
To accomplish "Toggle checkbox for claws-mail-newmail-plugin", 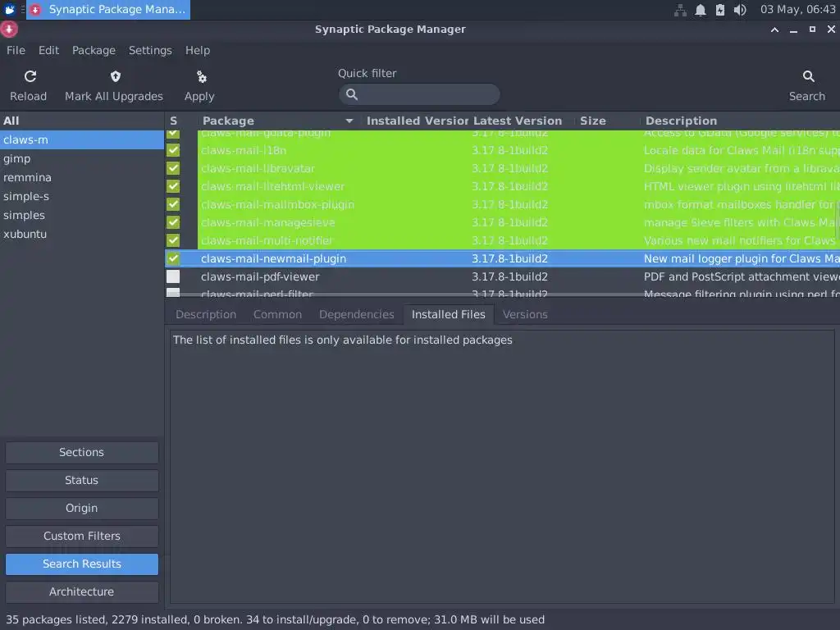I will click(x=173, y=258).
